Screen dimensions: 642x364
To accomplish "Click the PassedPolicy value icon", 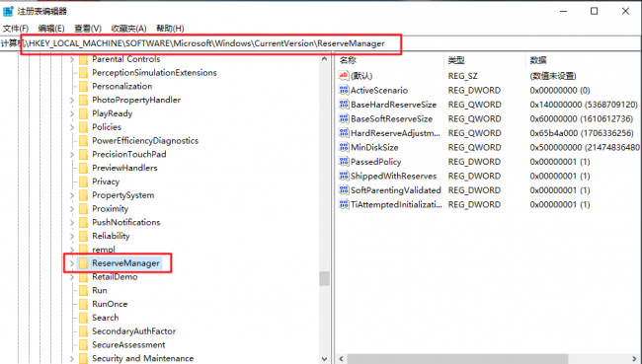I will click(x=344, y=162).
